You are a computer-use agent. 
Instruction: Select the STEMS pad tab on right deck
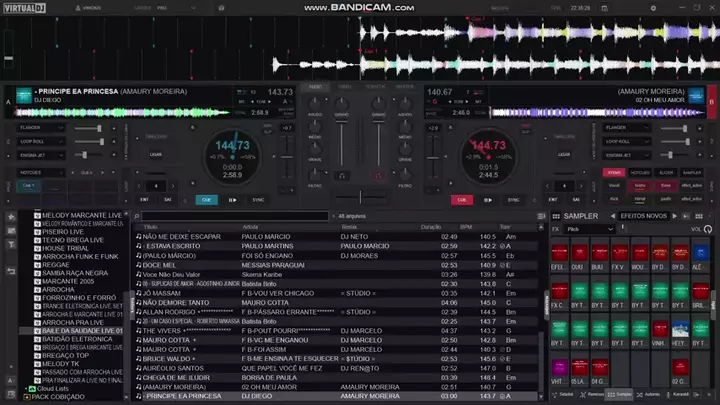[613, 172]
